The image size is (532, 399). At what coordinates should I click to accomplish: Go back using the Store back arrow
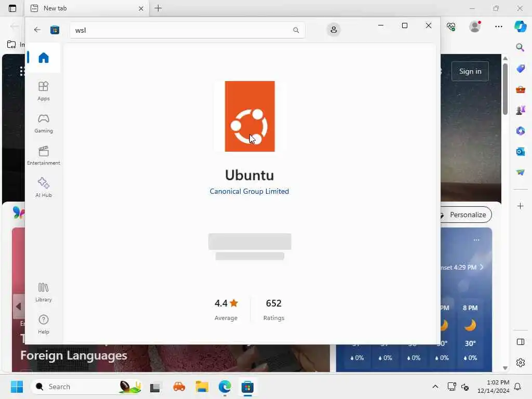pyautogui.click(x=37, y=30)
